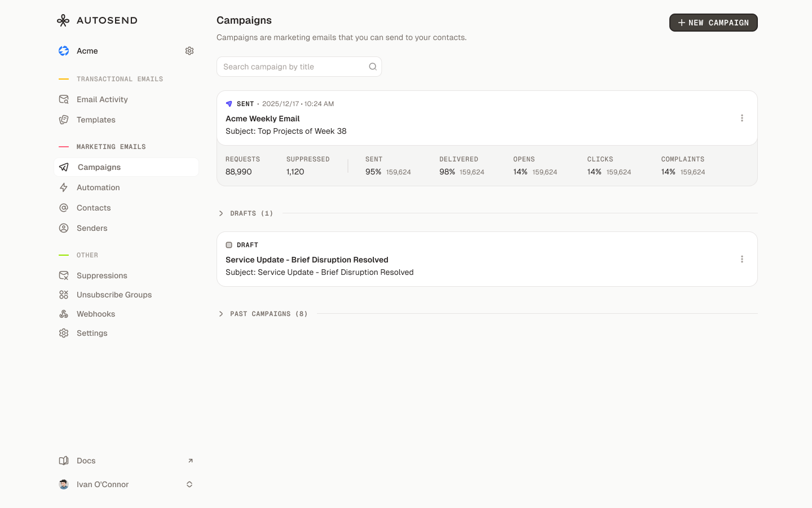Select Settings in the sidebar
The image size is (812, 508).
coord(63,333)
